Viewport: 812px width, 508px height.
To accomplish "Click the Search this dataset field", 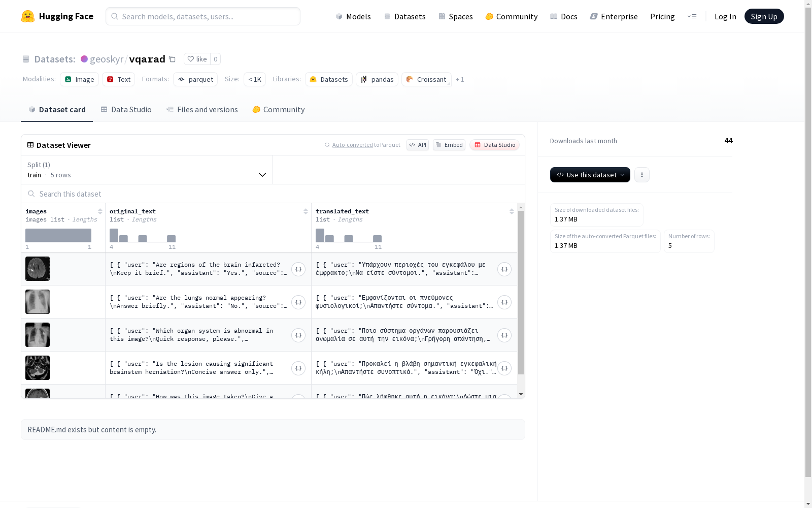I will click(273, 194).
